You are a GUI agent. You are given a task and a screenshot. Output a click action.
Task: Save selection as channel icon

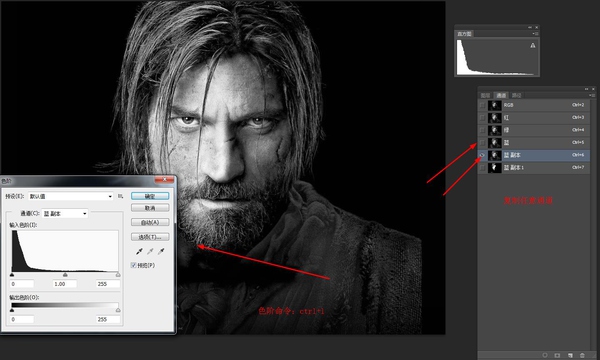tap(557, 355)
